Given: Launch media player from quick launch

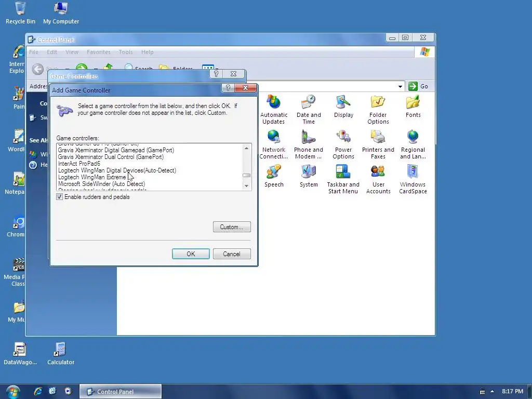Looking at the screenshot, I should pyautogui.click(x=68, y=391).
